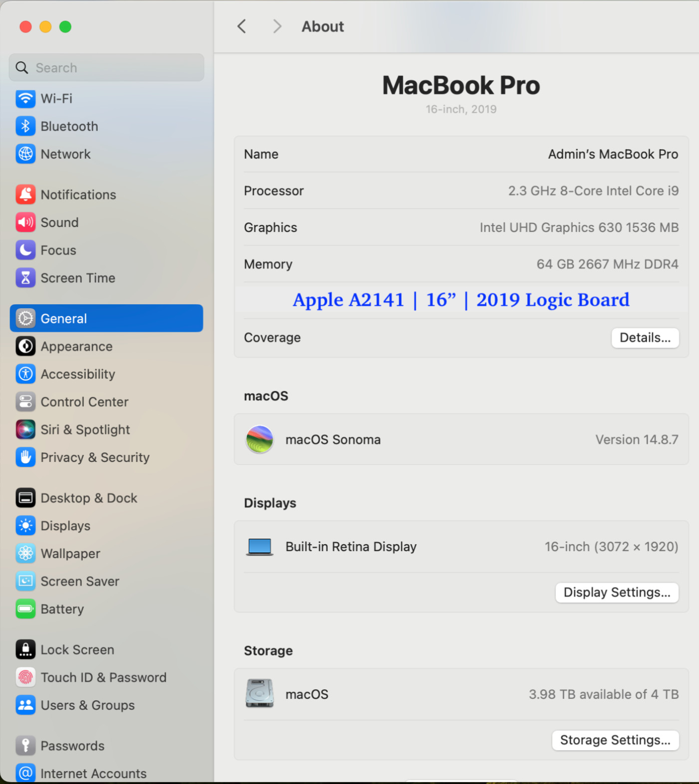Select the Screen Time hourglass icon
This screenshot has width=699, height=784.
pos(25,278)
